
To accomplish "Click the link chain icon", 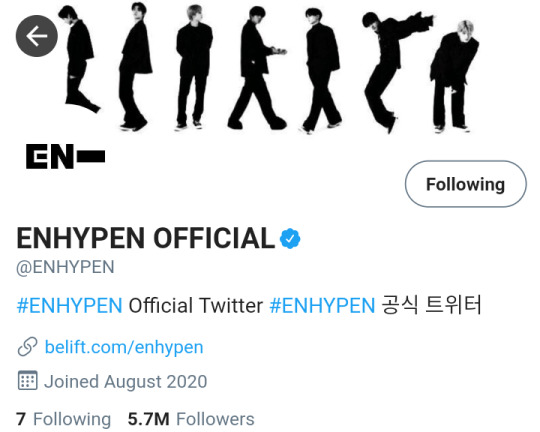I will click(x=27, y=347).
